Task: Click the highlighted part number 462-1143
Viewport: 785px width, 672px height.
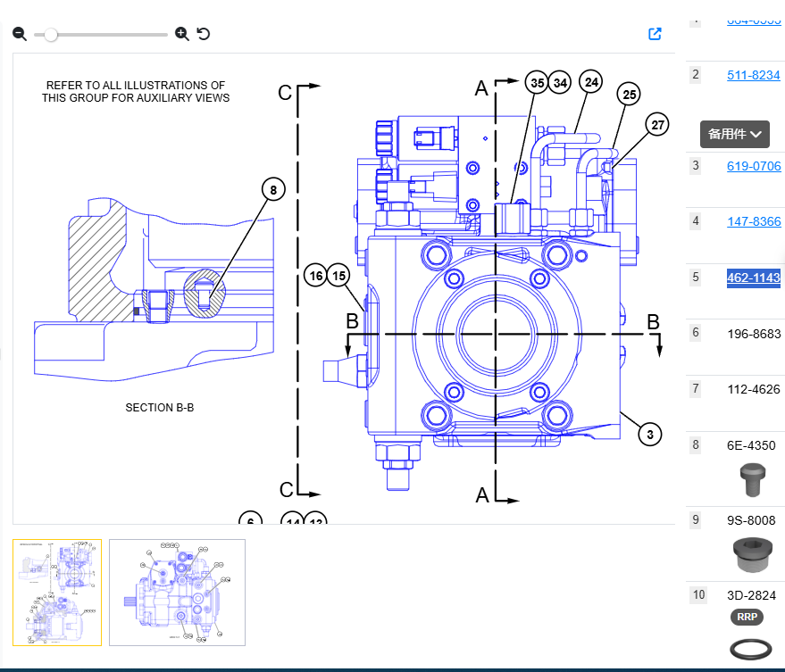Action: 753,278
